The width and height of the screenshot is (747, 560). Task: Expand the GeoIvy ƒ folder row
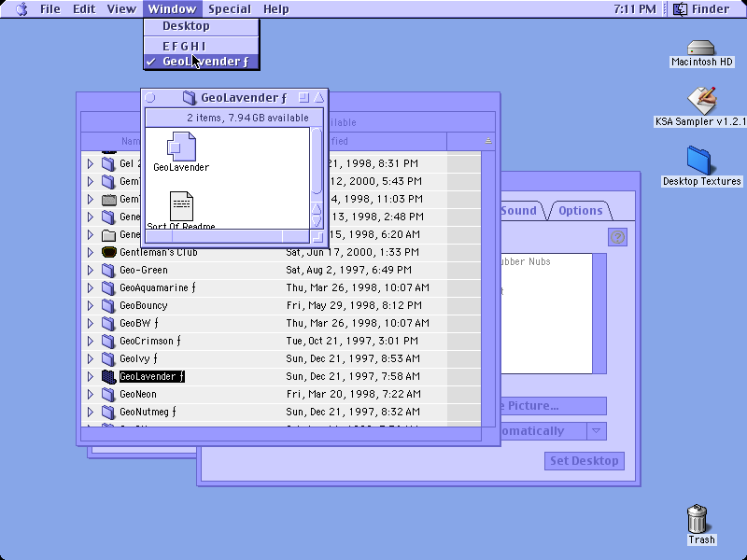coord(91,358)
